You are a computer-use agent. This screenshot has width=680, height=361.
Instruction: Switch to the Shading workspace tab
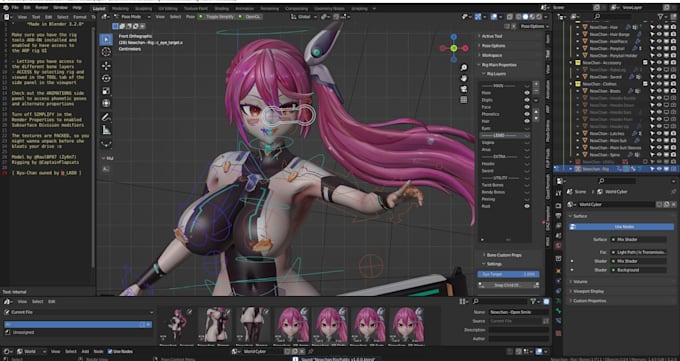[222, 8]
